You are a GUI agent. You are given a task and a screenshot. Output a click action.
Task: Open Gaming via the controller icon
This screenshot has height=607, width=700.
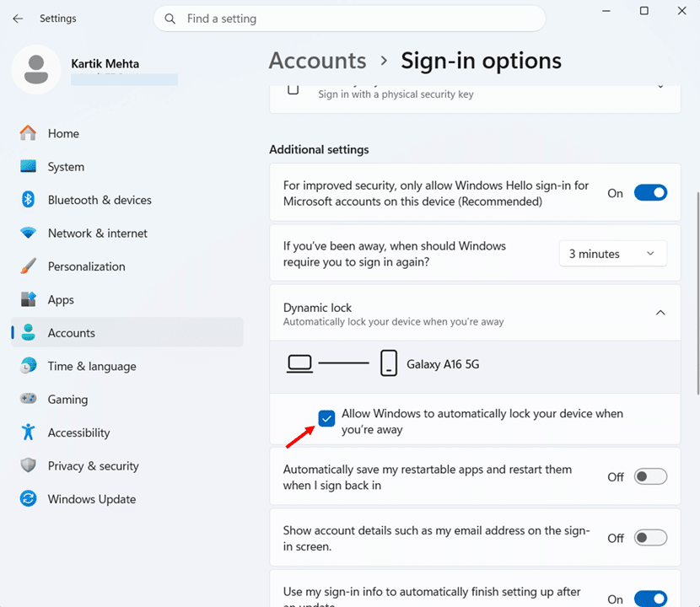(x=28, y=398)
